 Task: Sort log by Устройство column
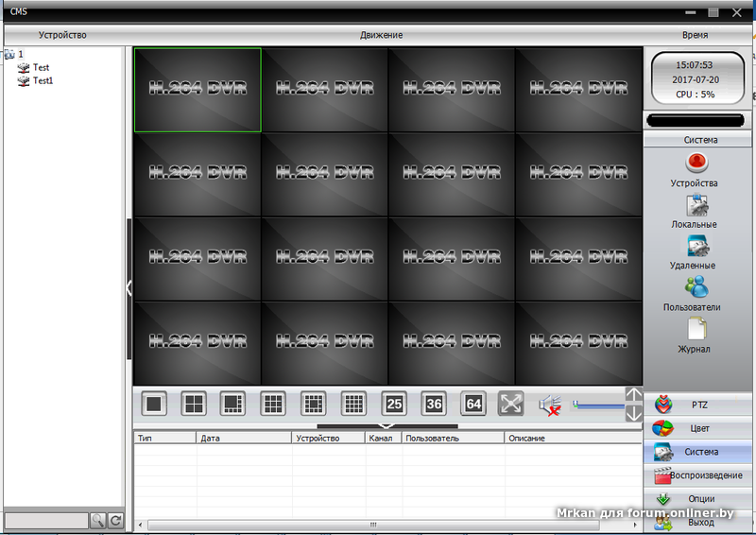pos(328,438)
